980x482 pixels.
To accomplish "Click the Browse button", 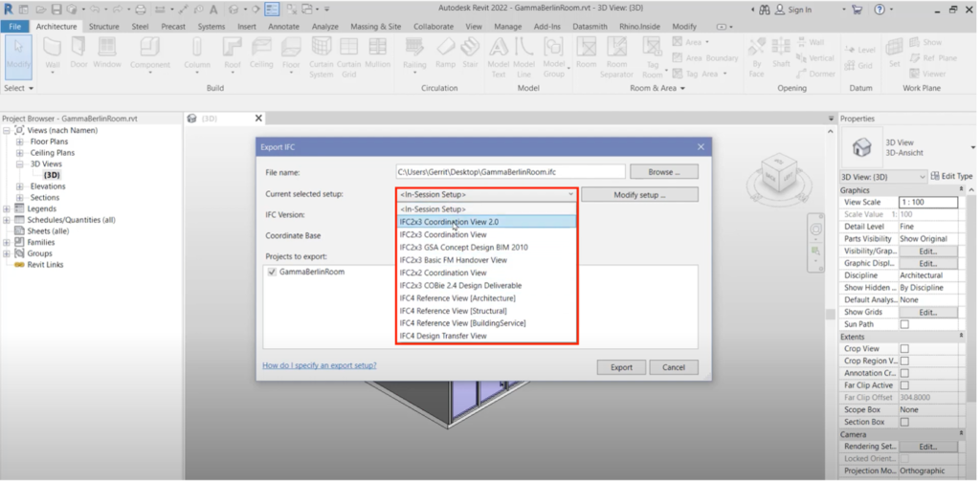I will coord(664,172).
